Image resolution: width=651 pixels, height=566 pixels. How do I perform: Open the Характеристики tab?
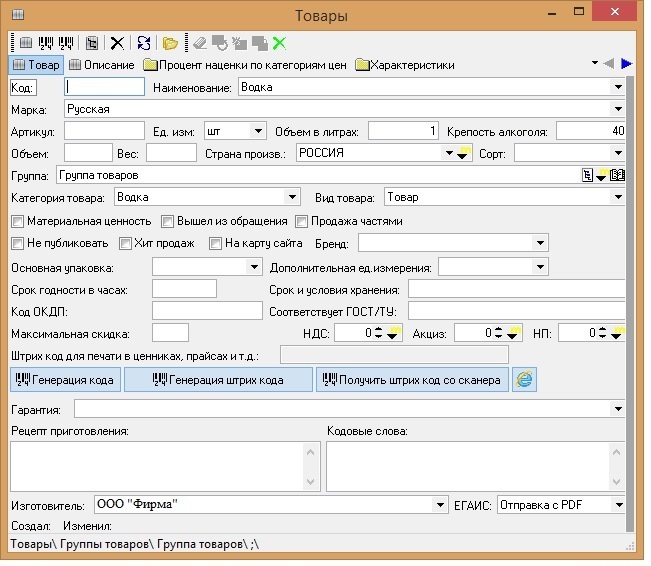[405, 65]
